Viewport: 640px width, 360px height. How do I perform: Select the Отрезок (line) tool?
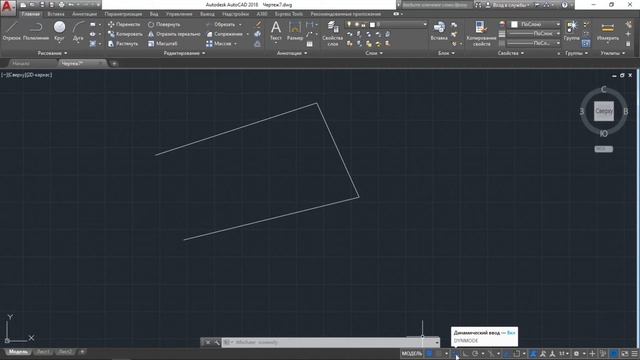[x=11, y=31]
